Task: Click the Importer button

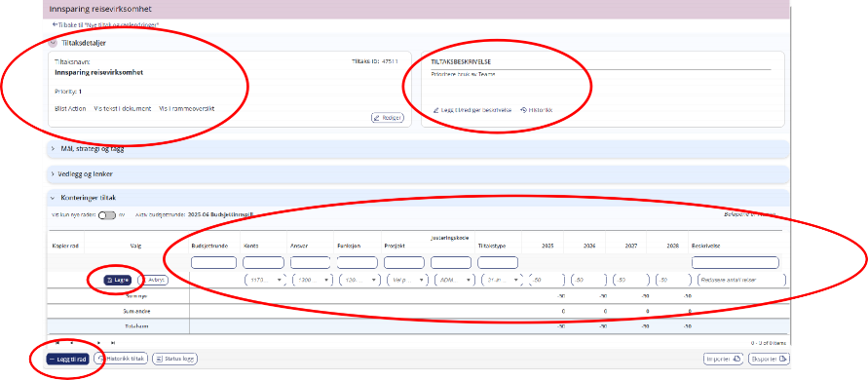Action: pyautogui.click(x=723, y=359)
